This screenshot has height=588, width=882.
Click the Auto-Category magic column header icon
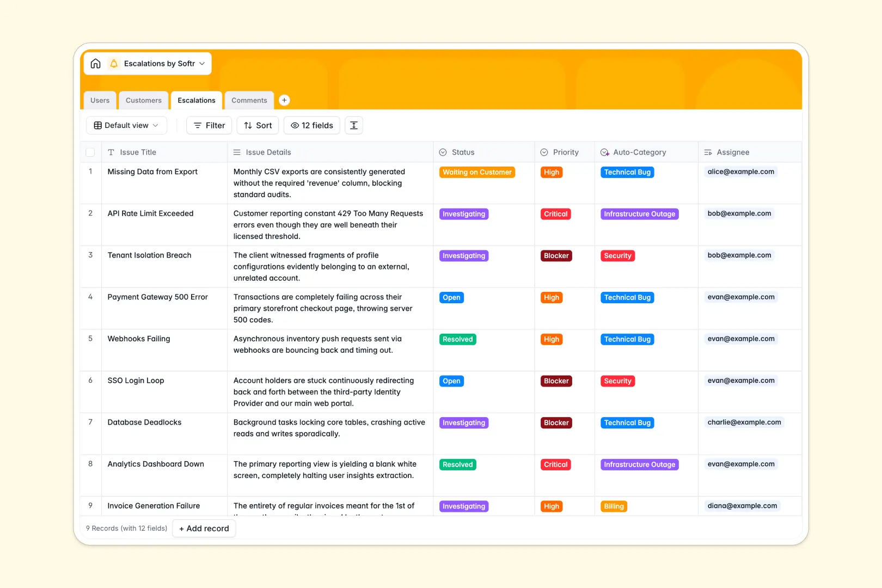click(x=604, y=152)
